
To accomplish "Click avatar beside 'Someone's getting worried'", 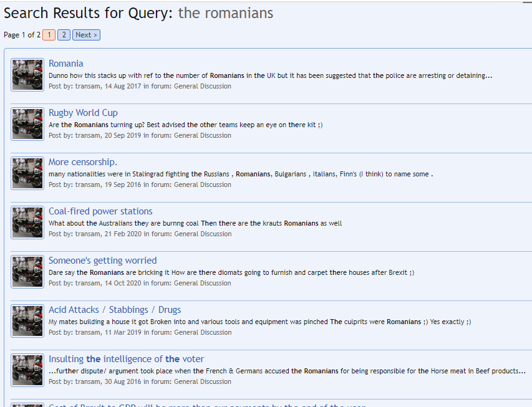I will click(27, 272).
